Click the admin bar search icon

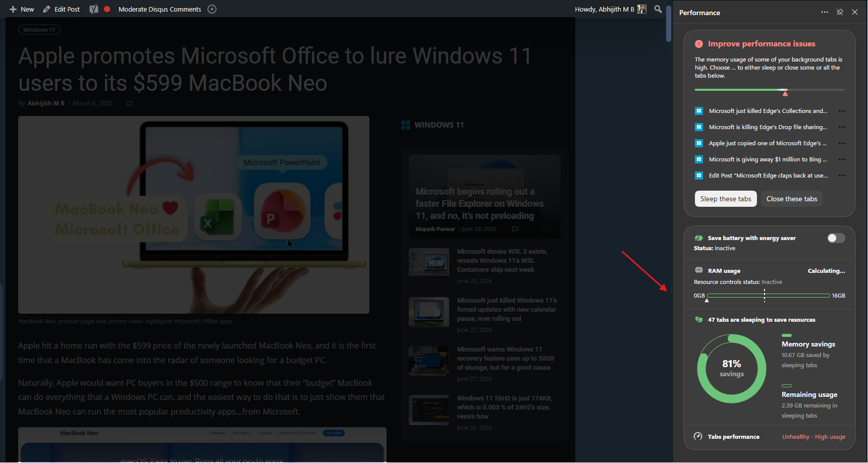(658, 9)
